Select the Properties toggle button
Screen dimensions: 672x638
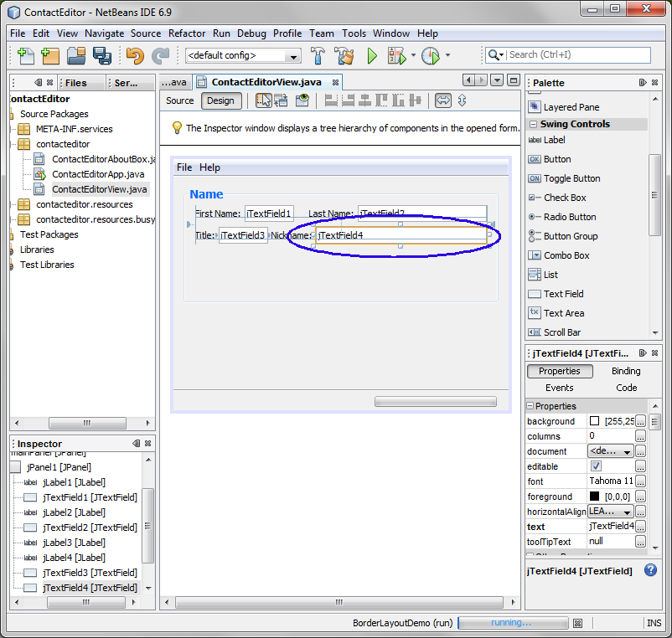[x=560, y=371]
